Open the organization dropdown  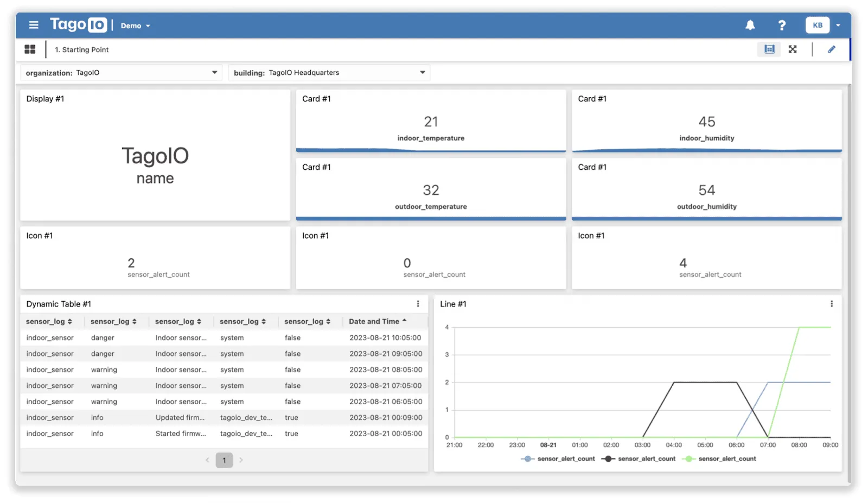(214, 72)
